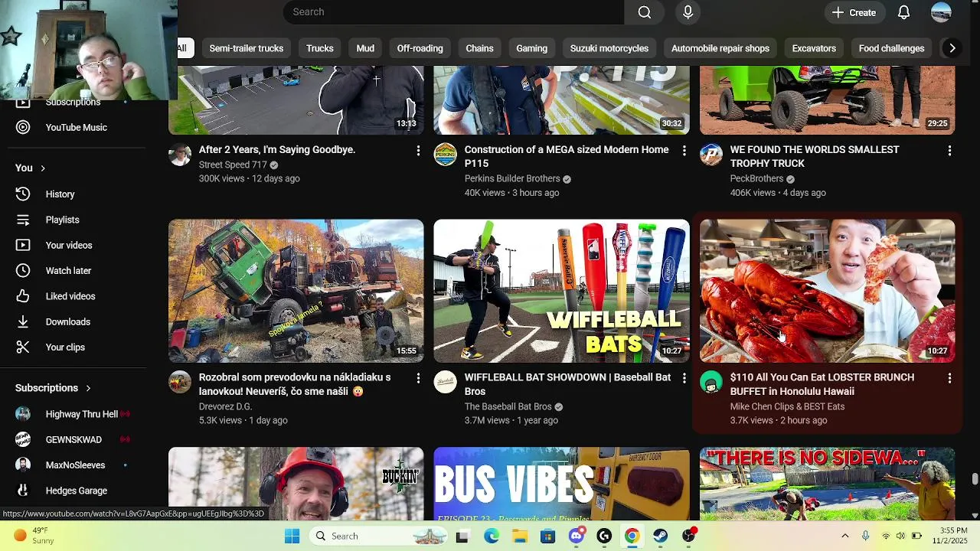Select the Automobile repair shops chip

click(720, 48)
